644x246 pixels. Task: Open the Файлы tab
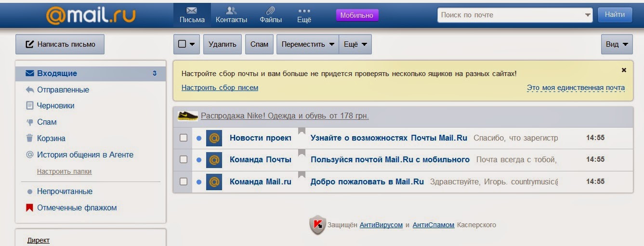pos(271,15)
